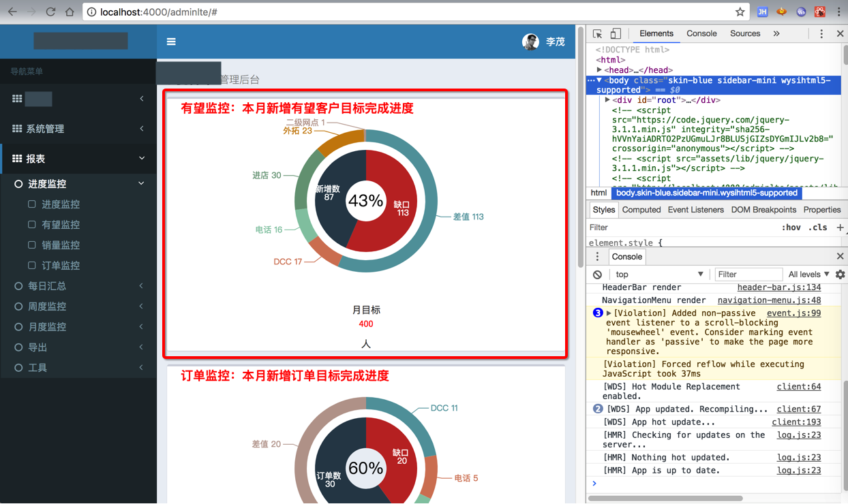Toggle :hov element state panel
Screen dimensions: 848x504
click(x=791, y=227)
